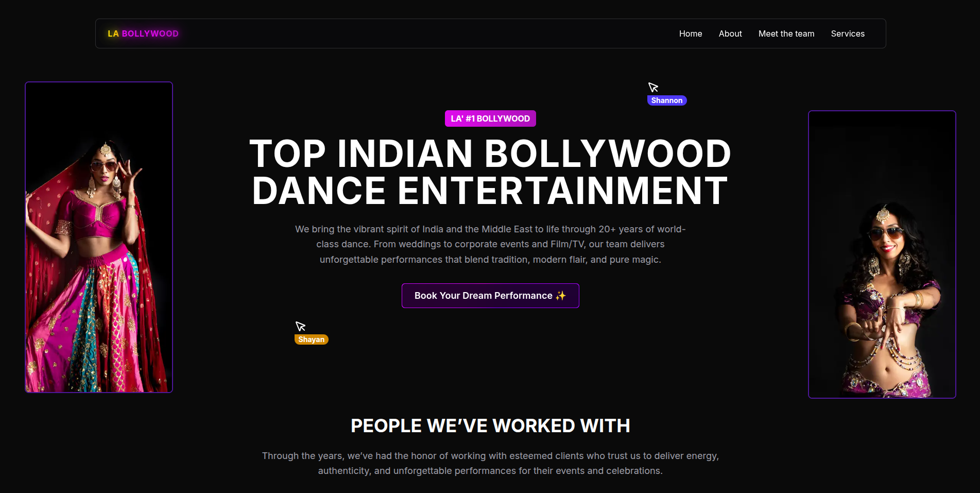980x493 pixels.
Task: Navigate to Meet the team
Action: point(786,33)
